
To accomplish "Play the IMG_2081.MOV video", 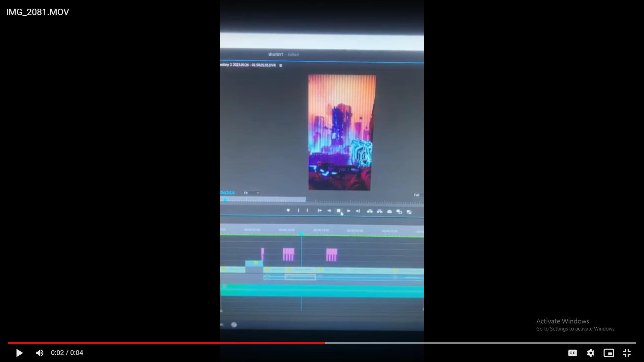I will tap(19, 353).
